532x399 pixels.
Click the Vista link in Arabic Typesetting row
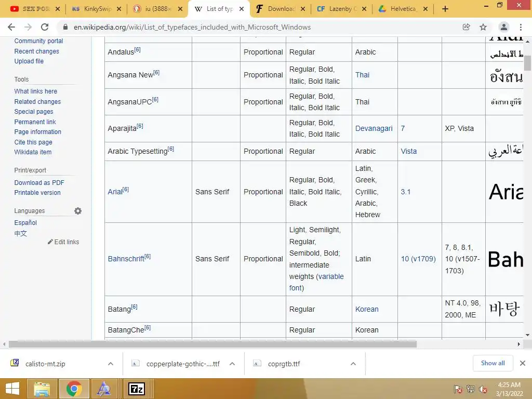coord(408,151)
